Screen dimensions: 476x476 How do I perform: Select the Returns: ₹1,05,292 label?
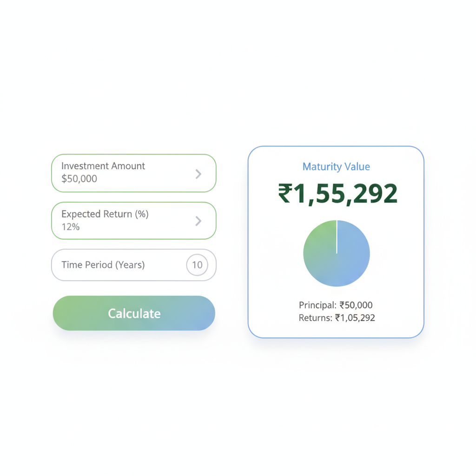click(336, 318)
